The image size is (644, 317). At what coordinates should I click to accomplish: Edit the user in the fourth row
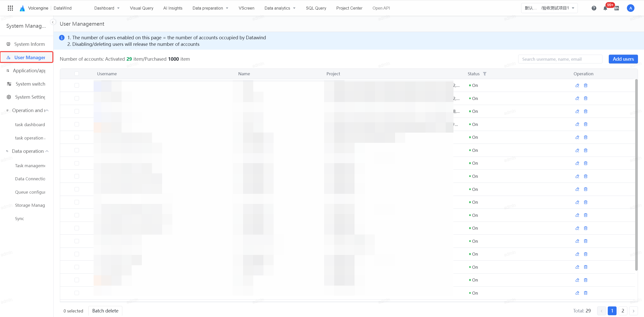[577, 124]
